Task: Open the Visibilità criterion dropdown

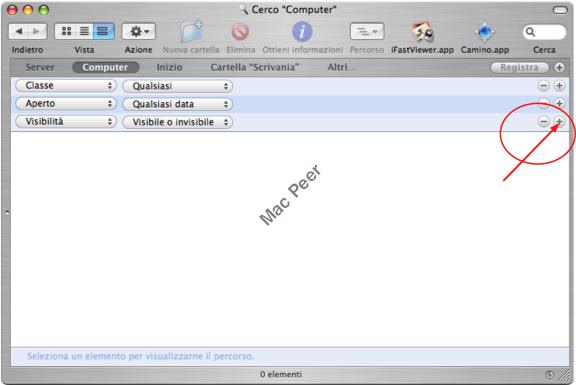Action: [x=66, y=121]
